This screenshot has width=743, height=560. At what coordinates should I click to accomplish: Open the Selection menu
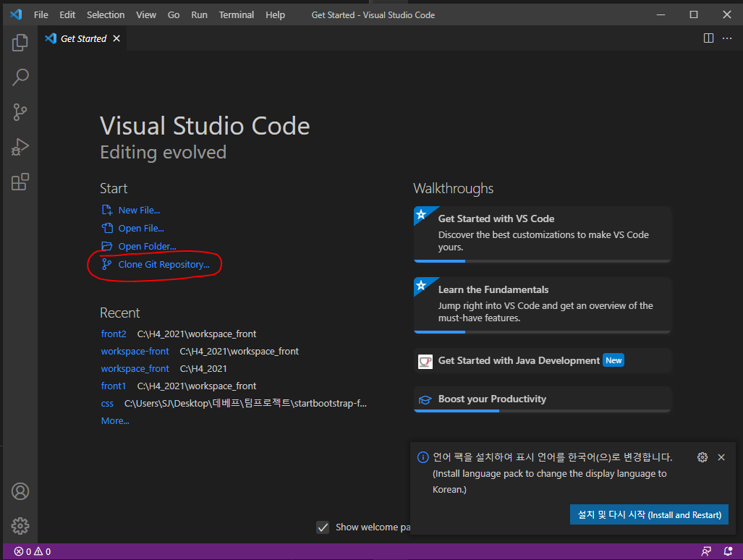tap(106, 14)
